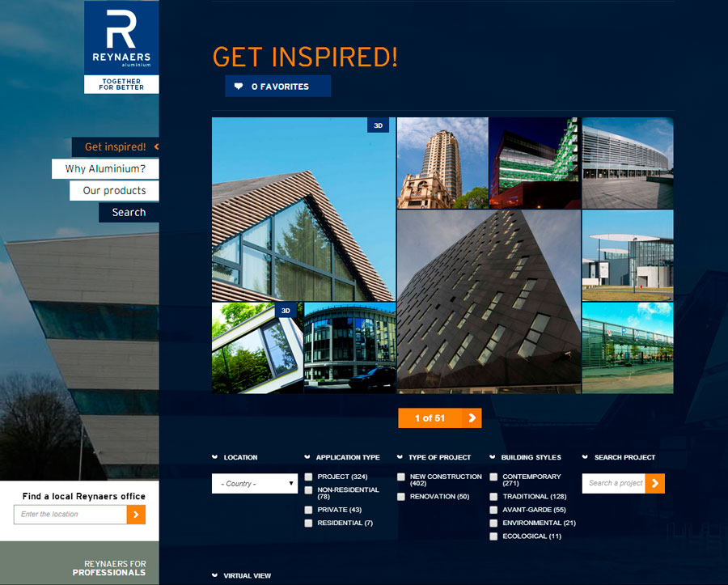Open the large dark angular building image
728x585 pixels.
pos(489,302)
